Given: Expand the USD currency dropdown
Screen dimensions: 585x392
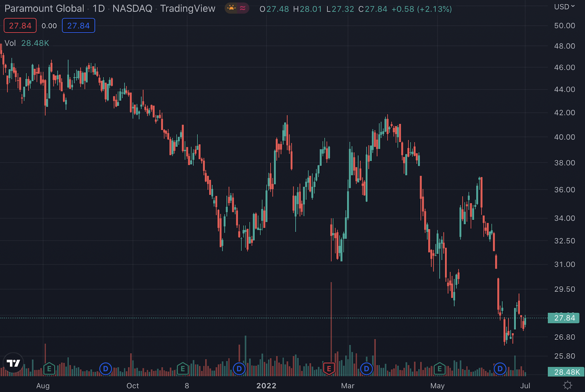Looking at the screenshot, I should tap(565, 7).
